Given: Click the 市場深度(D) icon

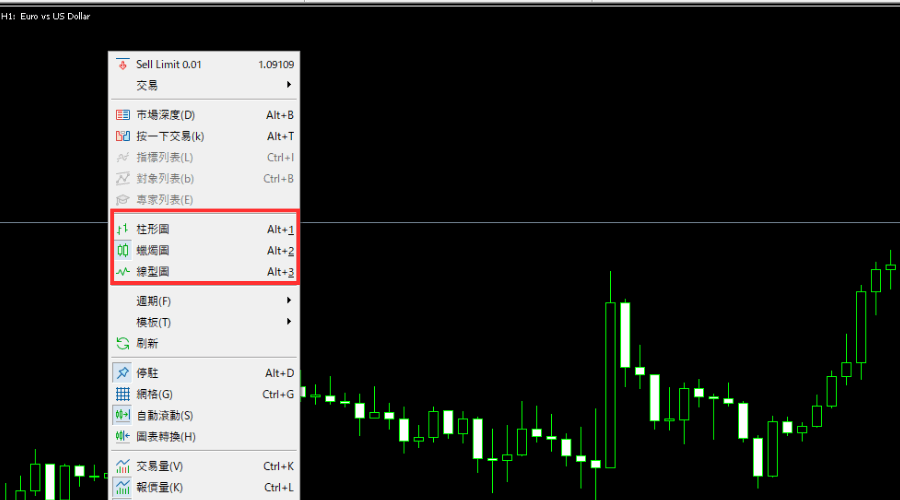Looking at the screenshot, I should [123, 115].
